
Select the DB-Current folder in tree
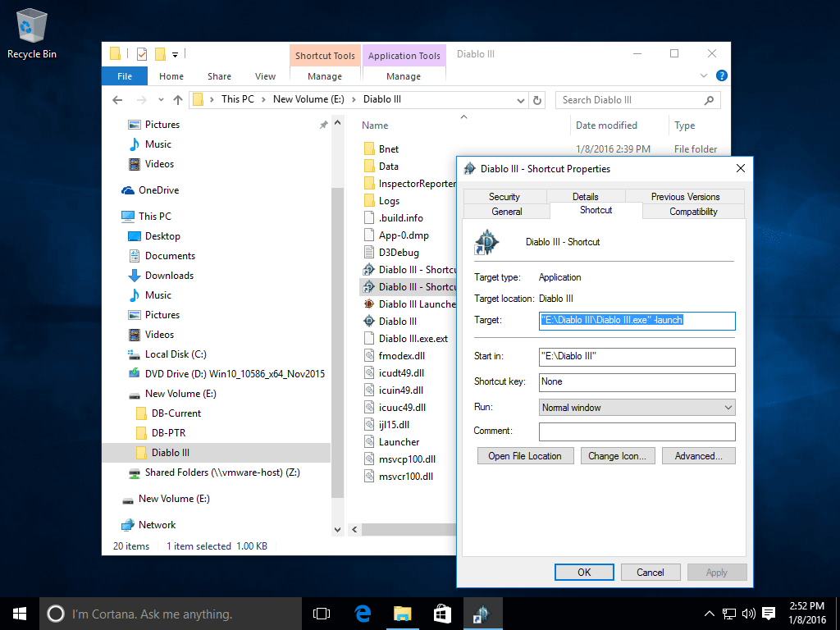point(176,413)
